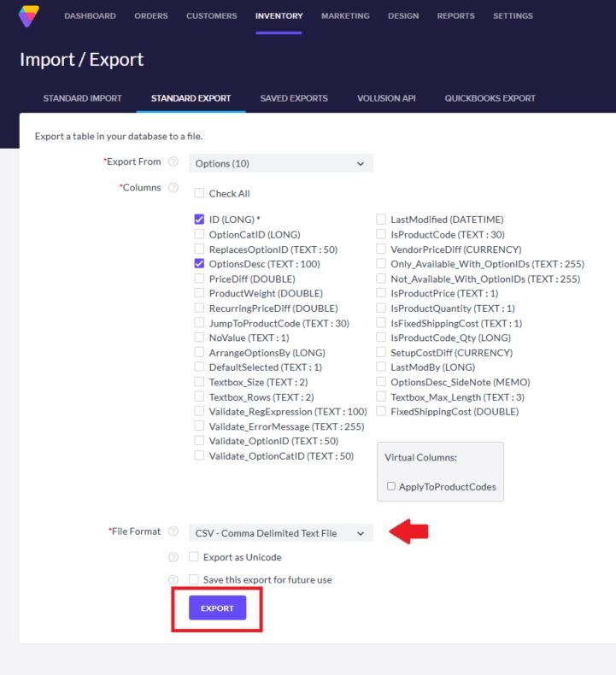This screenshot has width=616, height=675.
Task: Check the PriceDiff (DOUBLE) column
Action: coord(199,279)
